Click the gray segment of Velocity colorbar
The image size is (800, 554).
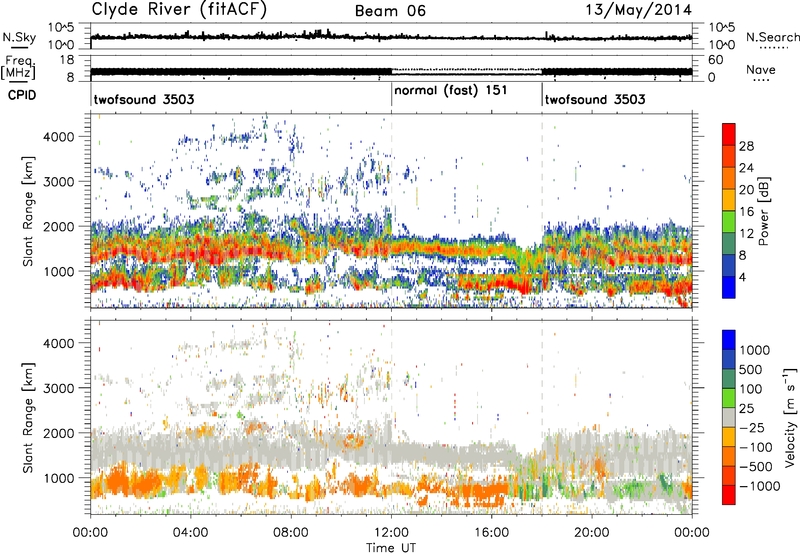coord(729,418)
